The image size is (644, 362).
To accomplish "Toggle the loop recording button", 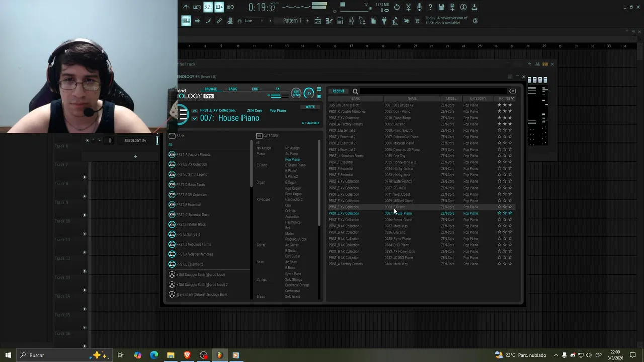I will (230, 7).
